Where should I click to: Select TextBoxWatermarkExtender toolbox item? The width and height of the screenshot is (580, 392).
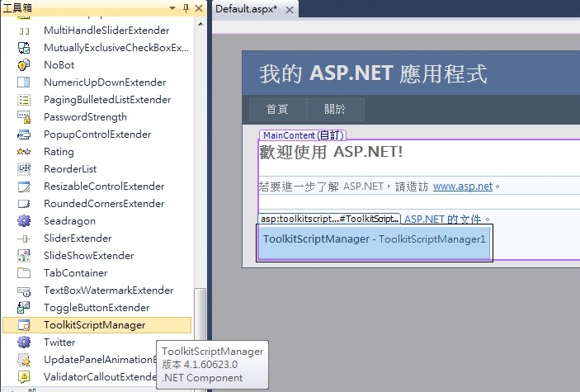click(109, 290)
